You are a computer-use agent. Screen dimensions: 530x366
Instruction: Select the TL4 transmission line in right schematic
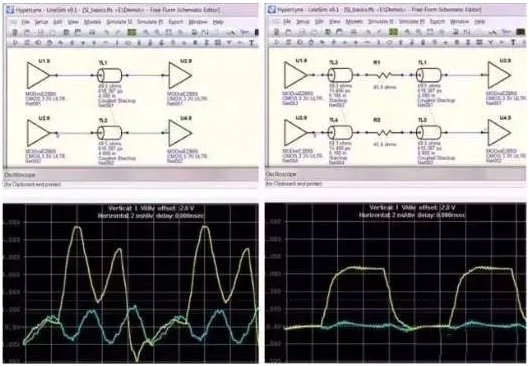click(x=340, y=133)
